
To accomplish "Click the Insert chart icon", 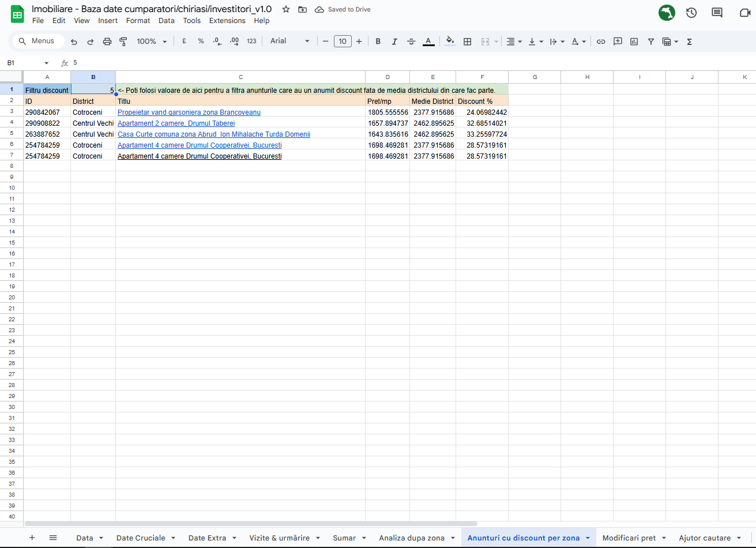I will (634, 42).
